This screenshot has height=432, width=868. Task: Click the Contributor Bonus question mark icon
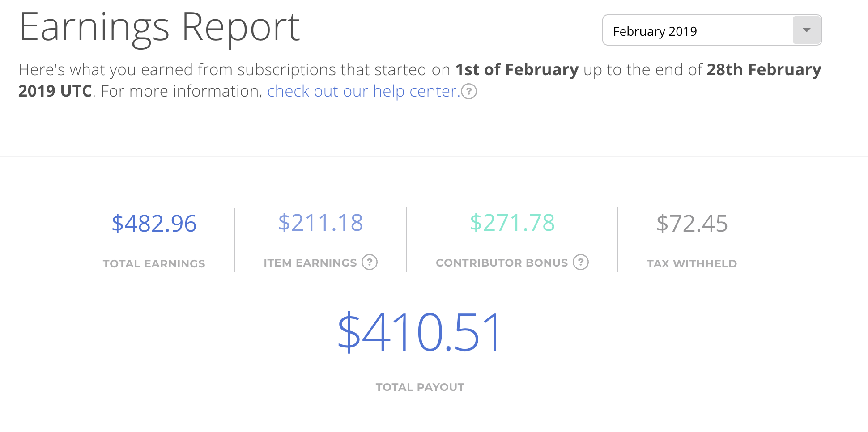(581, 262)
